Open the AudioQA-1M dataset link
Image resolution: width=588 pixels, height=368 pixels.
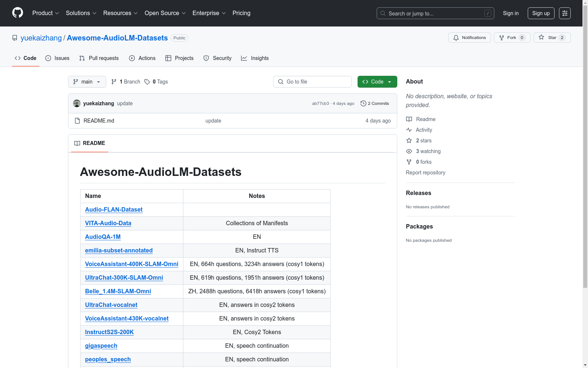pyautogui.click(x=103, y=237)
